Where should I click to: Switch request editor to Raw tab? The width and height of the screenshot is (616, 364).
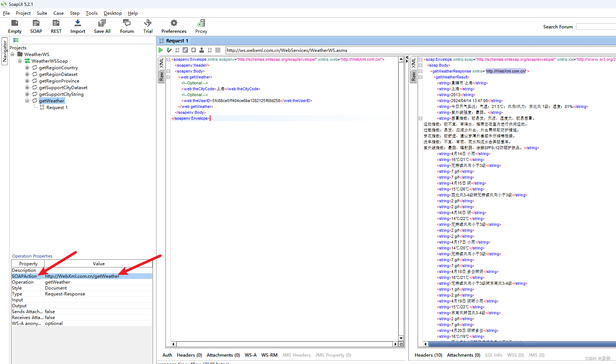point(161,77)
